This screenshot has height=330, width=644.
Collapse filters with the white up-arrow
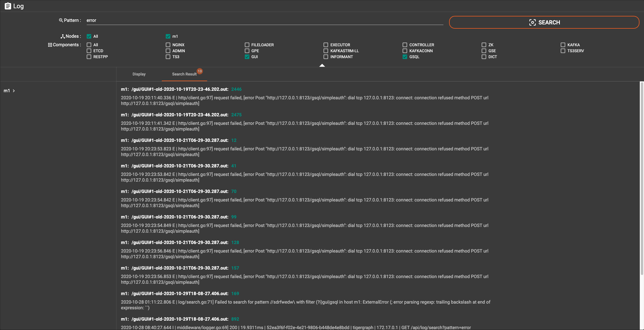(322, 65)
